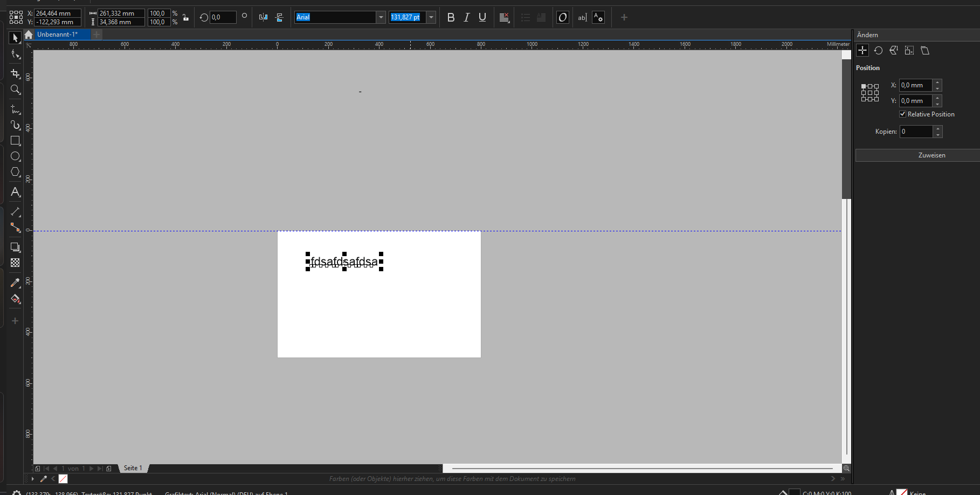Click the no-color swatch in document palette
Screen dimensions: 980x495
click(63, 479)
